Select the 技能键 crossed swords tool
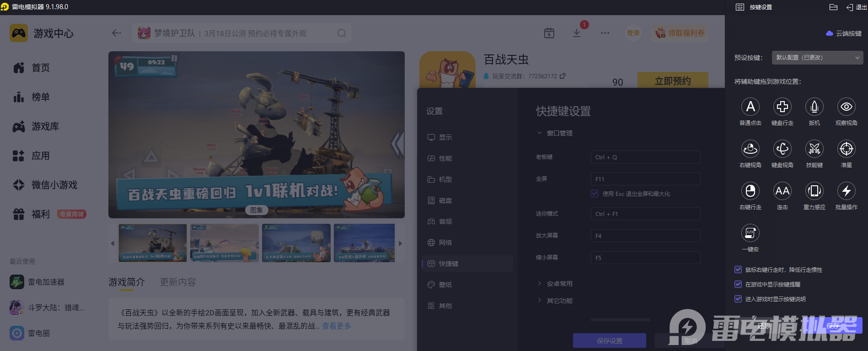 (814, 149)
